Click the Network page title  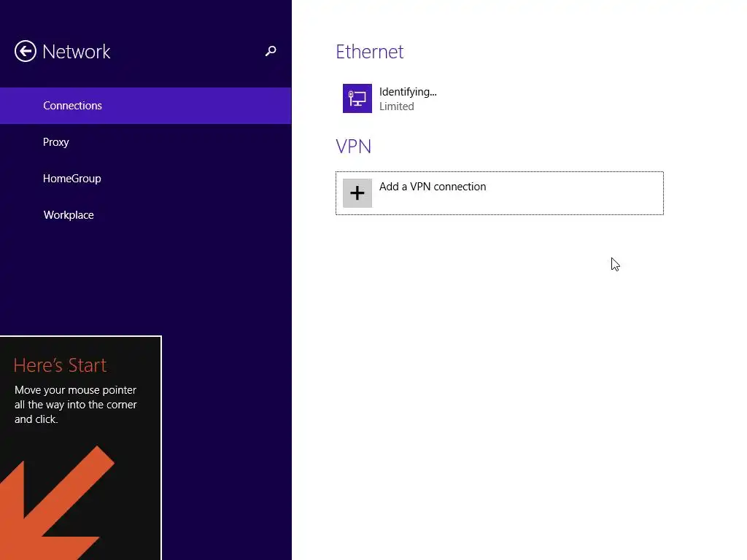[x=76, y=52]
